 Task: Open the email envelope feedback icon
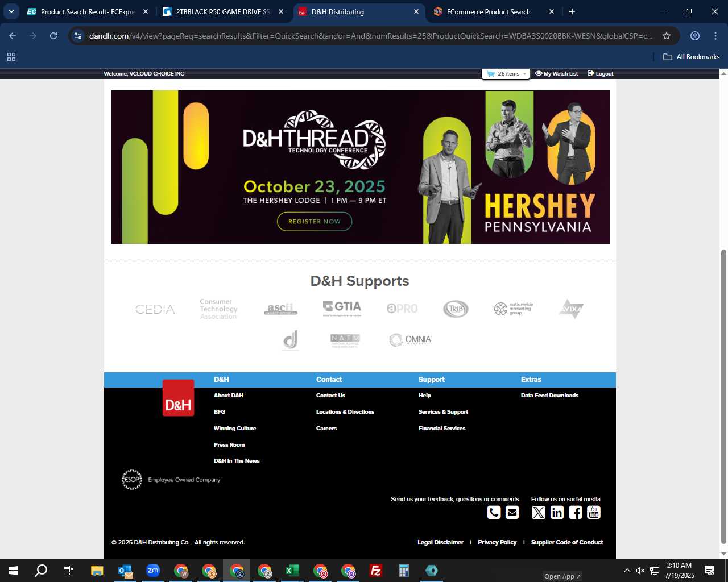(x=512, y=512)
